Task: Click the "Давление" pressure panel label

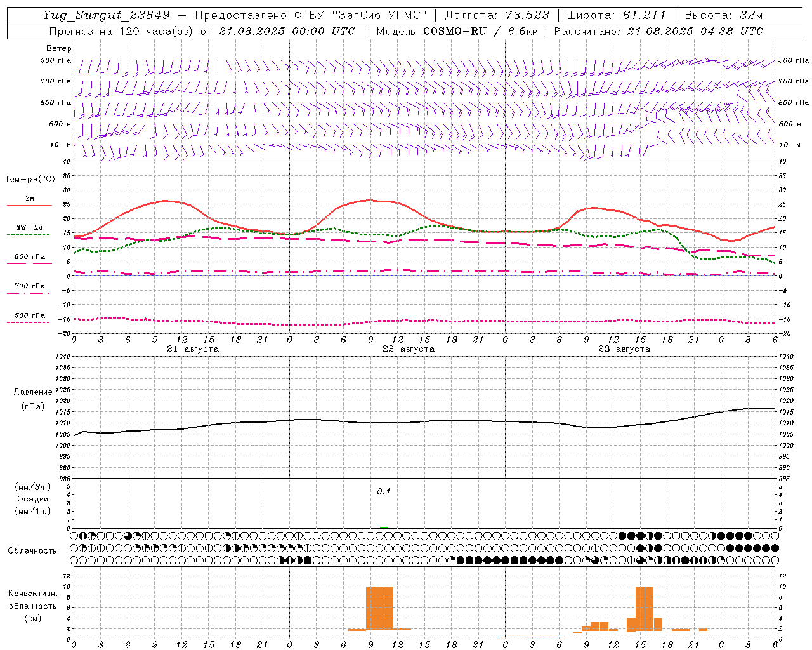Action: pyautogui.click(x=33, y=392)
